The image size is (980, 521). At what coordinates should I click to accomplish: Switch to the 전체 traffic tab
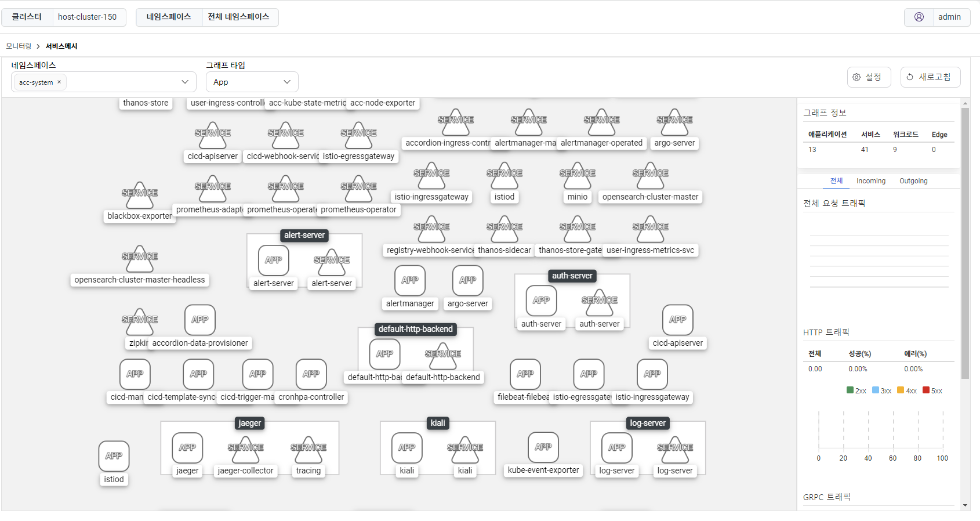click(836, 181)
